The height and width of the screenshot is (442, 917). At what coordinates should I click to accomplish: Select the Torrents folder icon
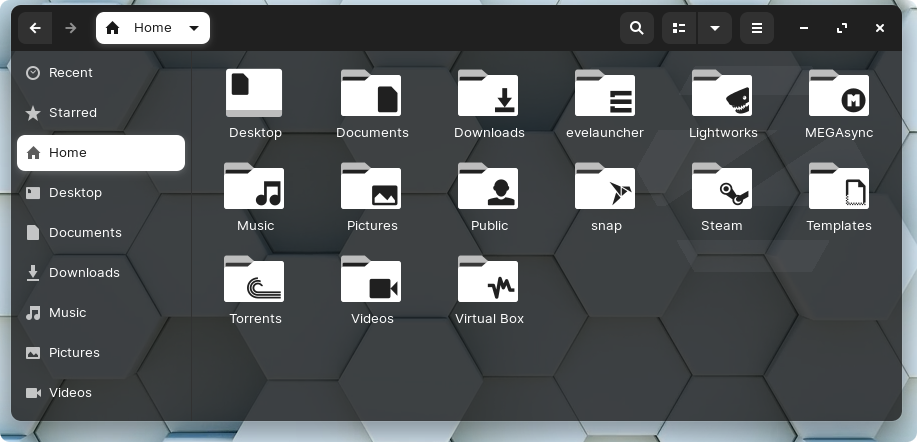[x=254, y=279]
